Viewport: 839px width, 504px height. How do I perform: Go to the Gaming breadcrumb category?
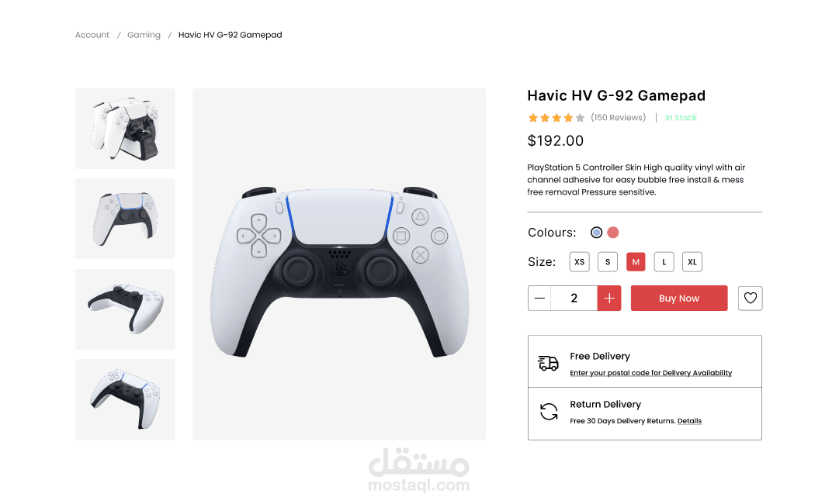click(144, 35)
